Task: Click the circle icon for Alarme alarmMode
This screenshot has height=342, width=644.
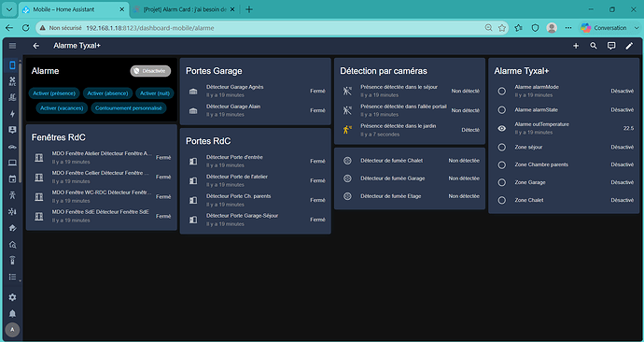Action: pyautogui.click(x=501, y=92)
